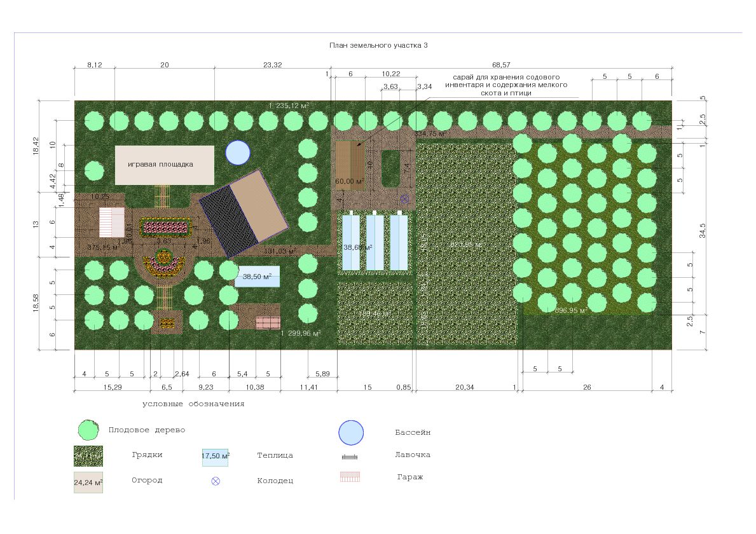Click the pink bench near the bottom path
Screen dimensions: 756x534
[268, 322]
